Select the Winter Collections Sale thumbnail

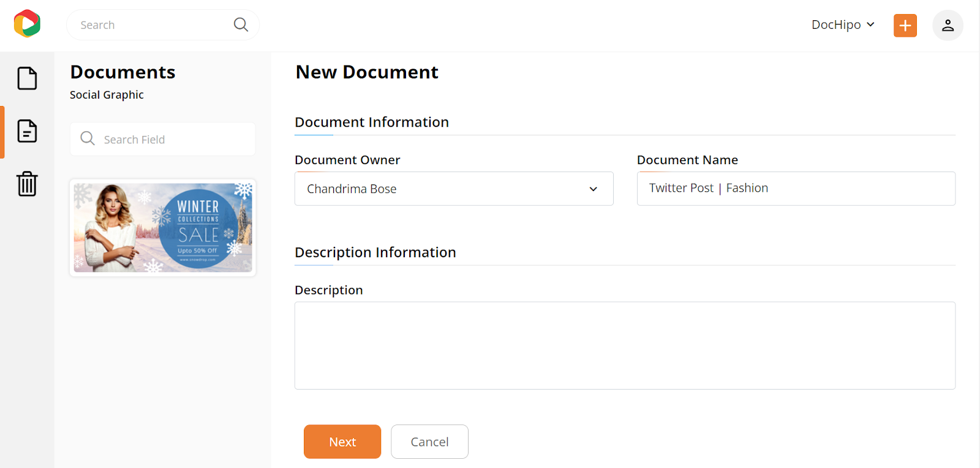pos(163,228)
